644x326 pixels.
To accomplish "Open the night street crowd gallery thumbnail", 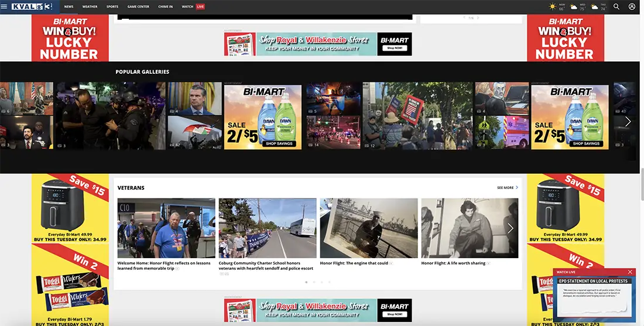I will 334,133.
